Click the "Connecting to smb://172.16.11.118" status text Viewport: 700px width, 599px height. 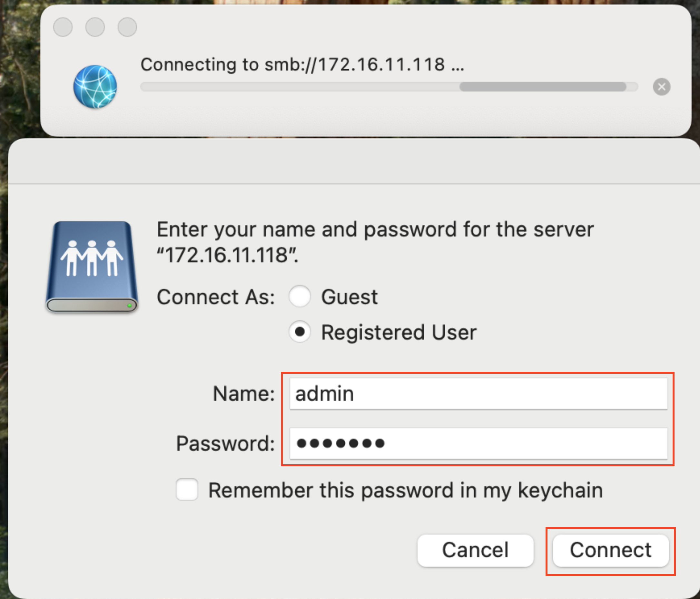[302, 64]
